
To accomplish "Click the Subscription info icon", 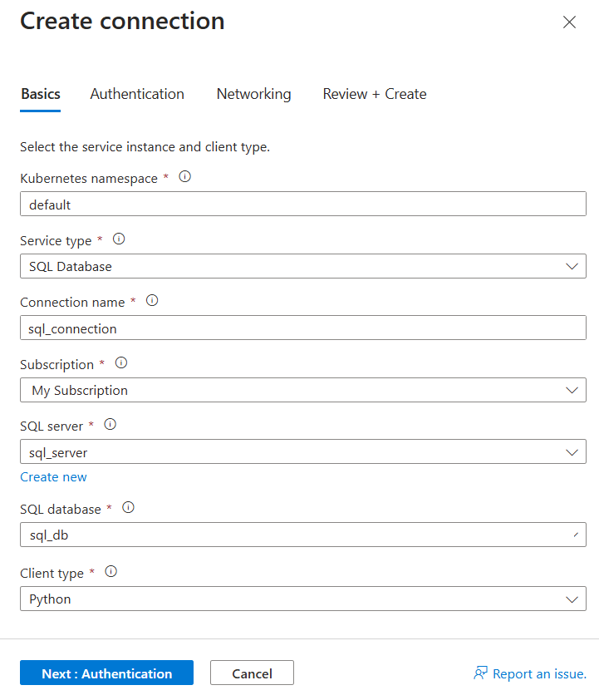I will pyautogui.click(x=121, y=362).
